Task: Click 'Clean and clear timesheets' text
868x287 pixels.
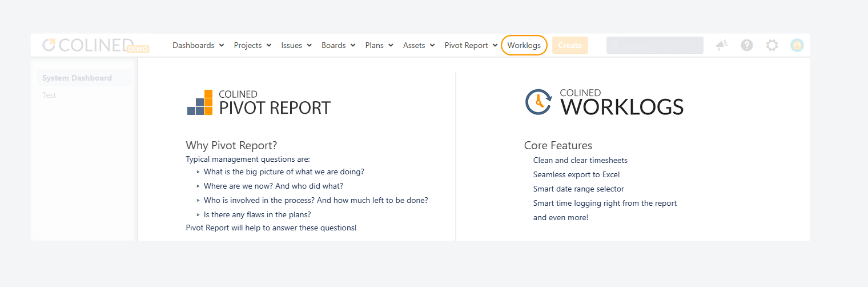Action: 580,160
